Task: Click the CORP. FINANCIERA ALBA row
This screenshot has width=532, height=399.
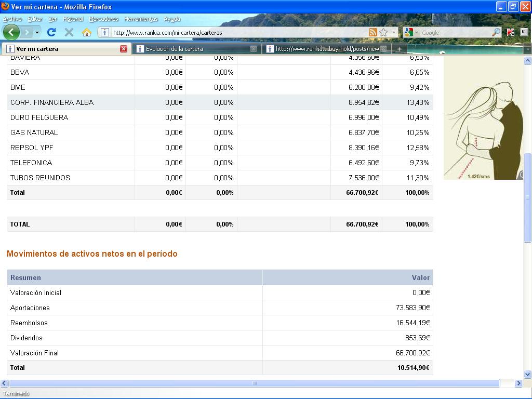Action: click(x=52, y=102)
